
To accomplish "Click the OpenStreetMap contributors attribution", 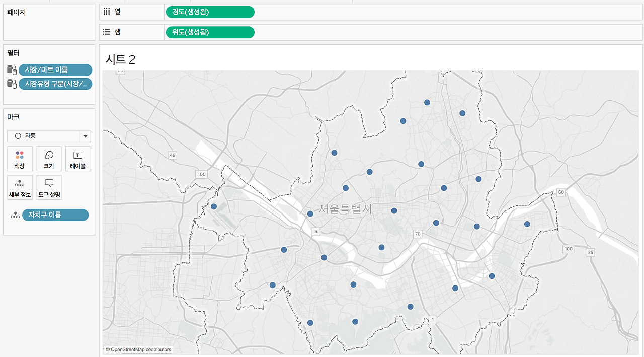I will [138, 349].
